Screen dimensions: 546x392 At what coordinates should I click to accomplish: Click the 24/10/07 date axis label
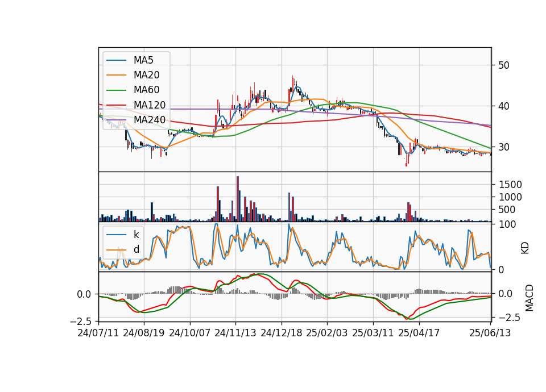(190, 333)
